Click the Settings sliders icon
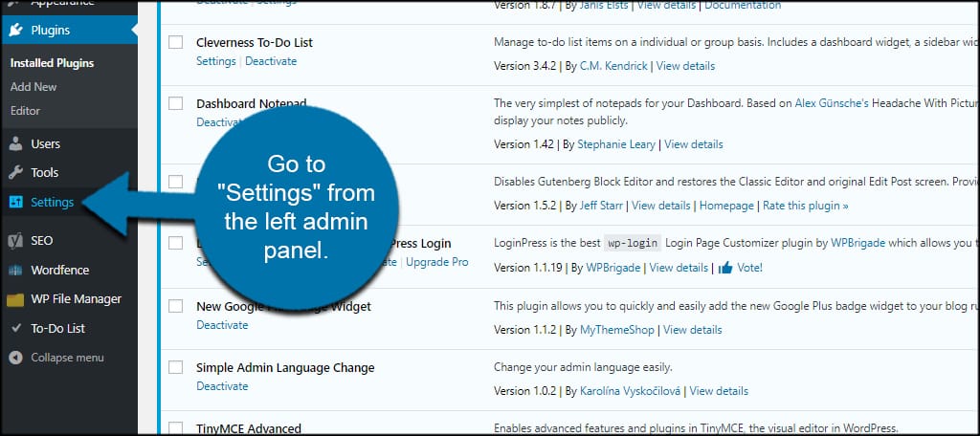 click(16, 203)
